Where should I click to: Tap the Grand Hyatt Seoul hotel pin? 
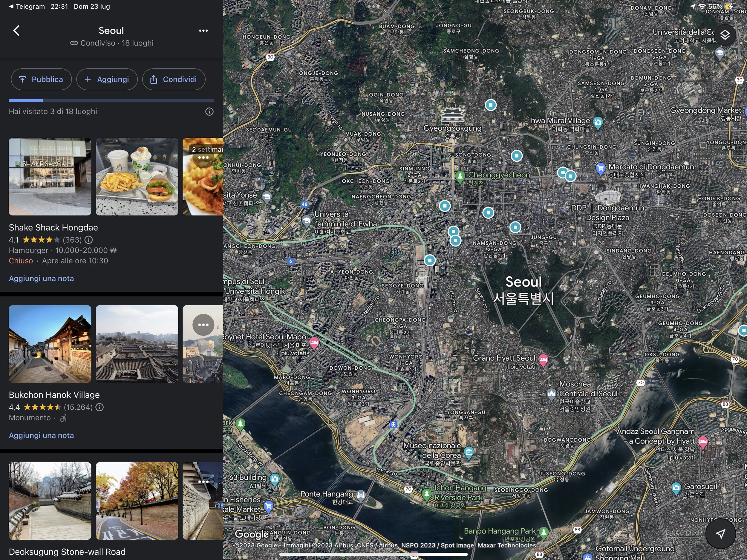tap(543, 360)
